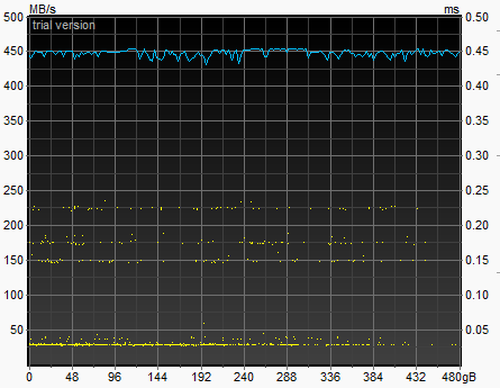The width and height of the screenshot is (500, 388).
Task: Click the 50 value on MB/s axis
Action: [x=17, y=330]
